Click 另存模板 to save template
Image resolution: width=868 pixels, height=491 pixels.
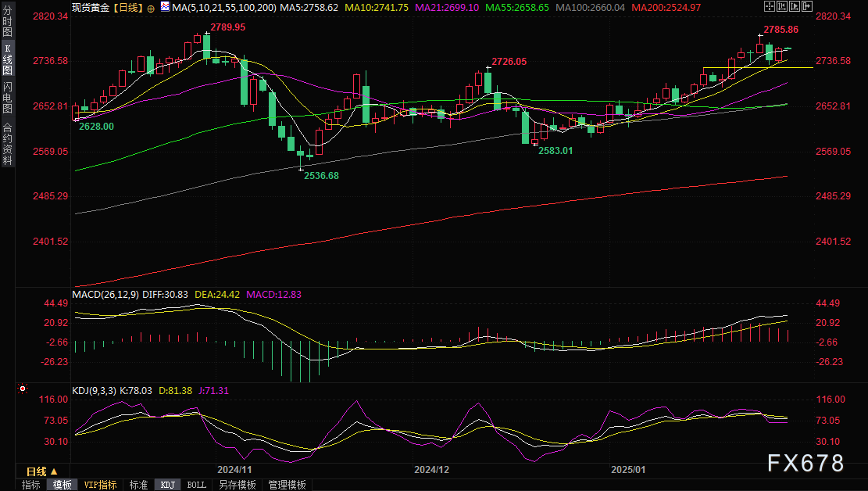tap(237, 485)
